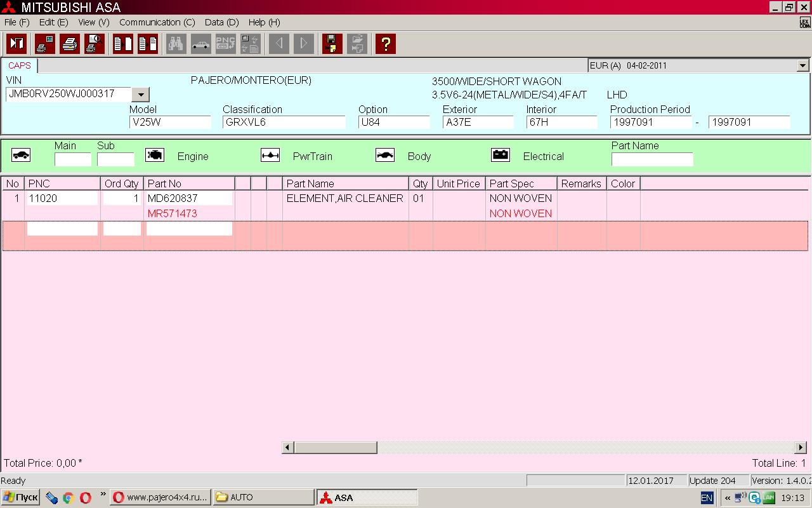Click the printer icon in toolbar
Image resolution: width=812 pixels, height=508 pixels.
click(70, 44)
